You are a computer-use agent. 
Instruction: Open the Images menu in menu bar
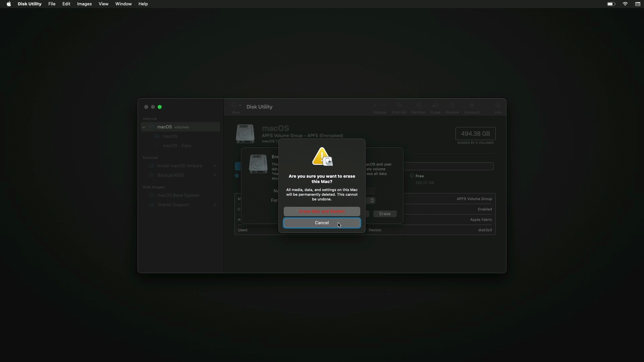click(84, 4)
